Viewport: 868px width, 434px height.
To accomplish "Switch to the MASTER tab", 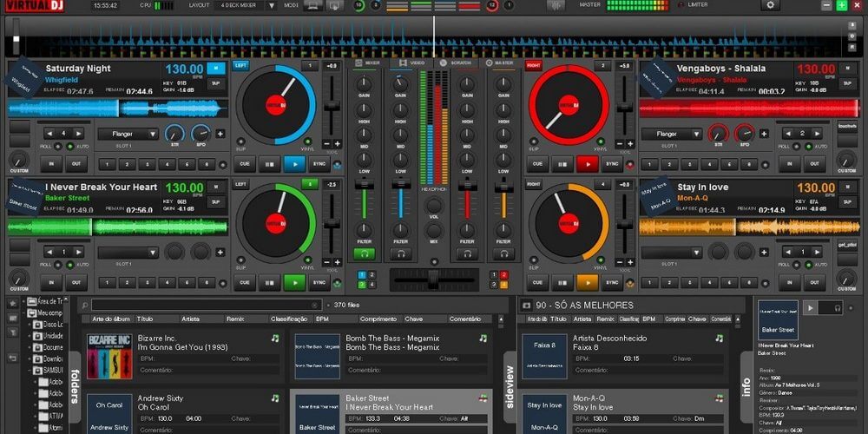I will [500, 63].
